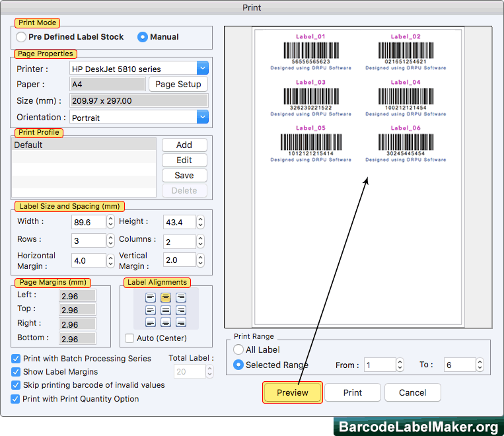The height and width of the screenshot is (436, 504).
Task: Click the Preview button
Action: 293,392
